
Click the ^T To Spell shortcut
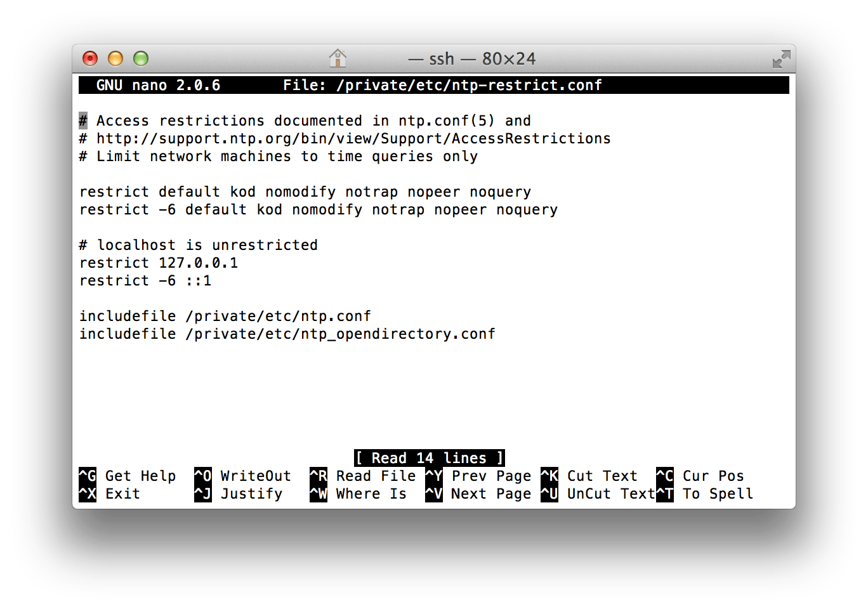(x=705, y=494)
